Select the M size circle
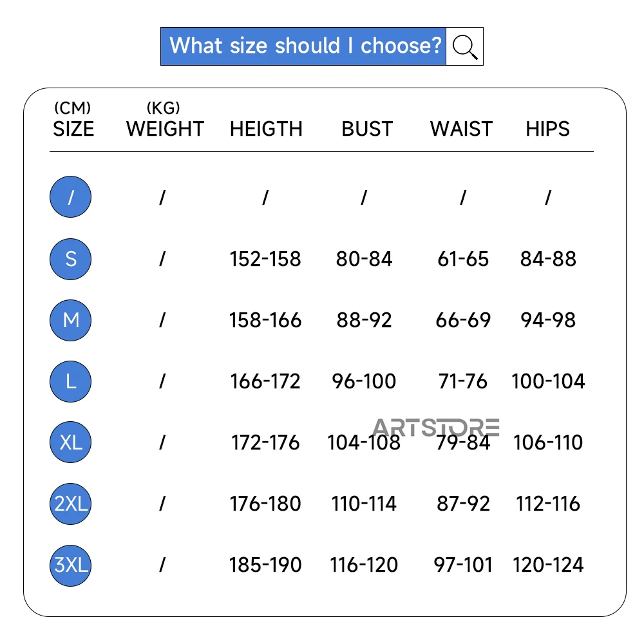Viewport: 644px width, 644px height. [70, 320]
